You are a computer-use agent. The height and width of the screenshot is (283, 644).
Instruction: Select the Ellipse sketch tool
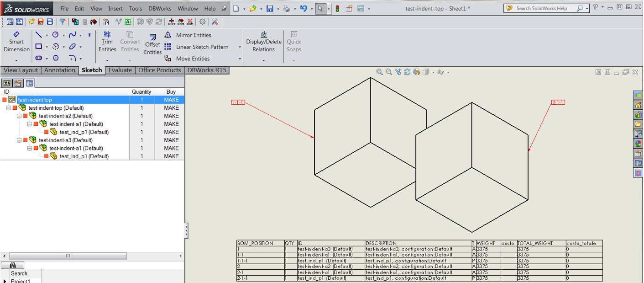73,47
